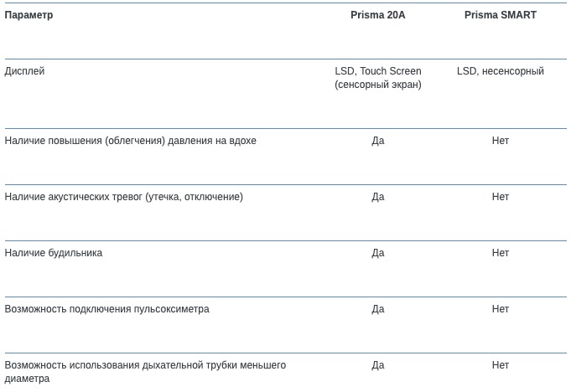Click Нет in the акустических тревог row

(x=501, y=197)
